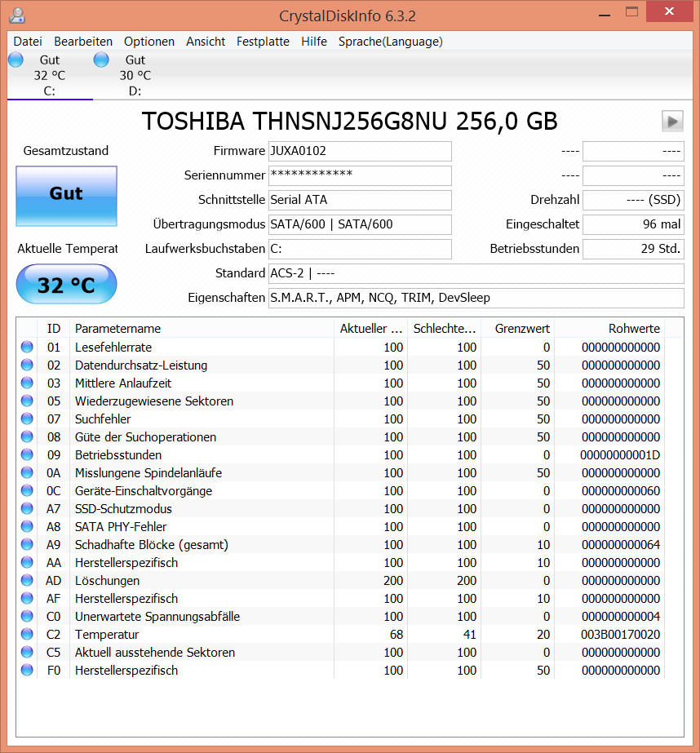Screen dimensions: 700x753
Task: Click status orb of Temperatur row
Action: pos(27,634)
